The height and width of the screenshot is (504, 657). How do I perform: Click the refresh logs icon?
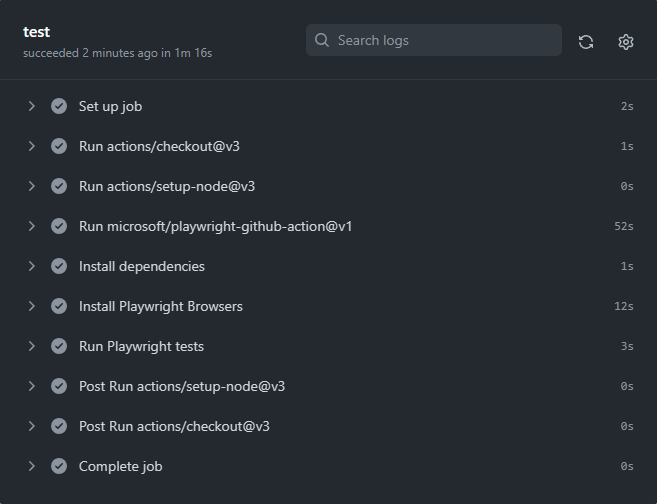[586, 42]
